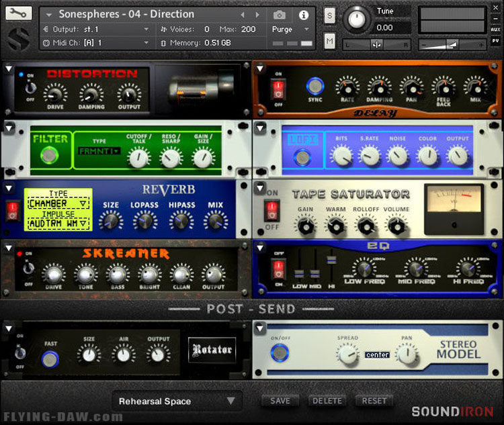504x425 pixels.
Task: Click the Skreamer TONE knob
Action: coord(85,275)
